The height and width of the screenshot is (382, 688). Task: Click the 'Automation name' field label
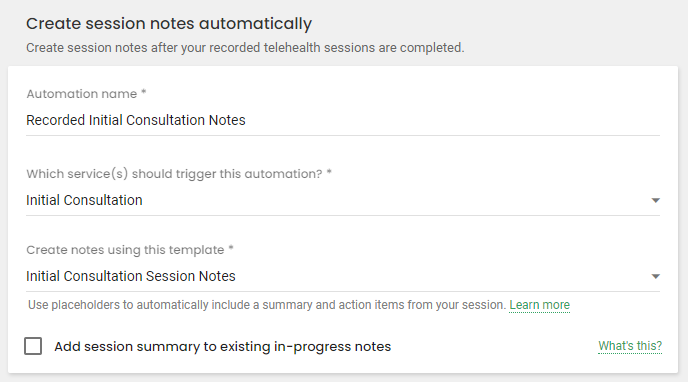point(82,94)
